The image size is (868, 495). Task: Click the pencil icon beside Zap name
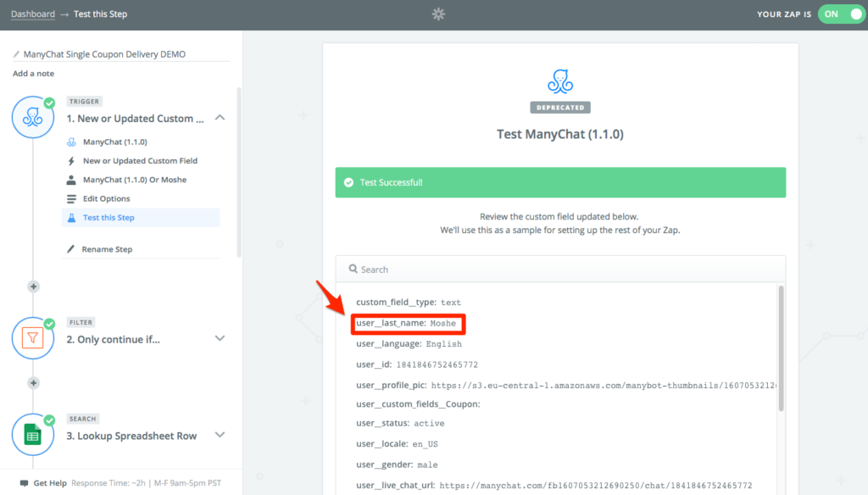point(16,54)
